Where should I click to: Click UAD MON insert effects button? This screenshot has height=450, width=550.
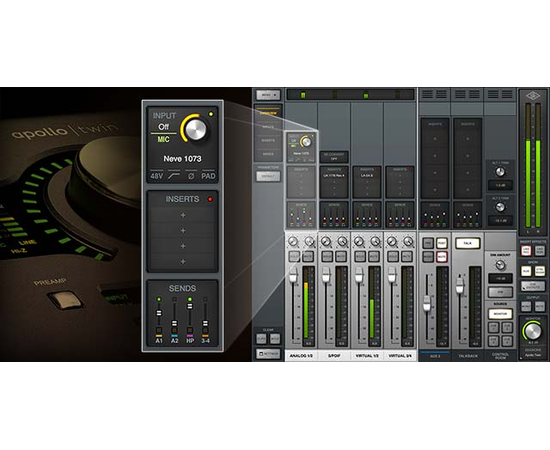539,250
